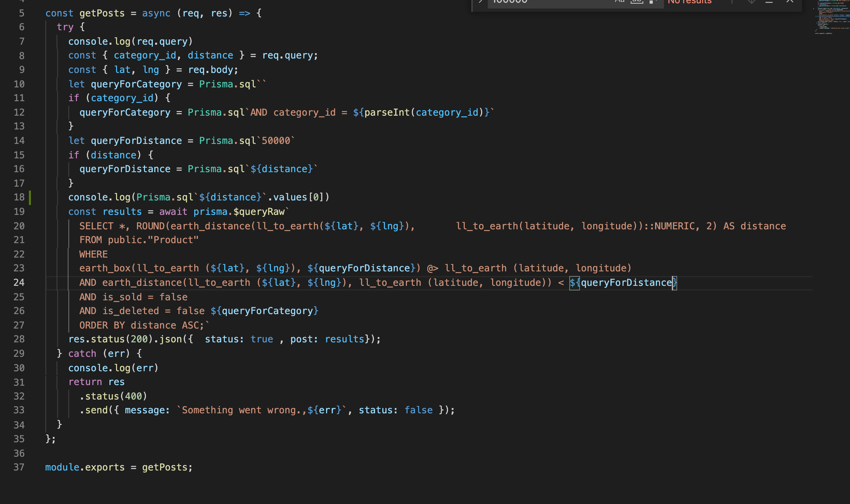Click the 'async' keyword on line 5

[156, 13]
